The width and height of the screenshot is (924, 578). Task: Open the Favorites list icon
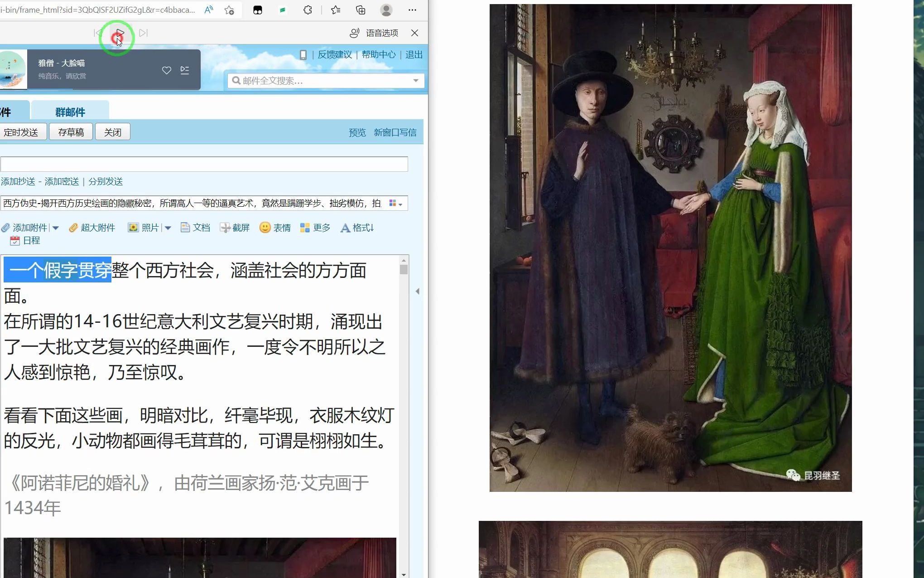coord(335,10)
